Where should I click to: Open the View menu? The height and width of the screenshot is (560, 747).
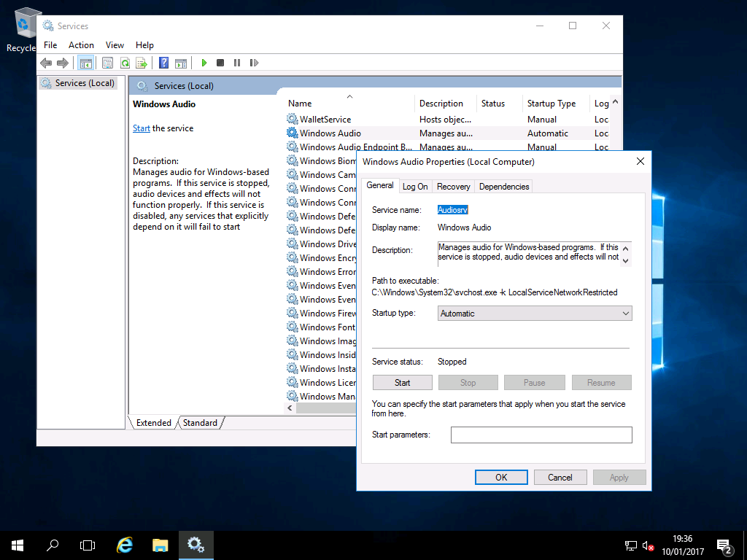115,45
